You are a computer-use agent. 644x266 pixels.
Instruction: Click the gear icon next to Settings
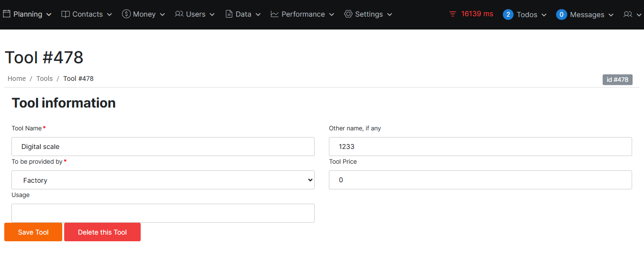pyautogui.click(x=348, y=14)
